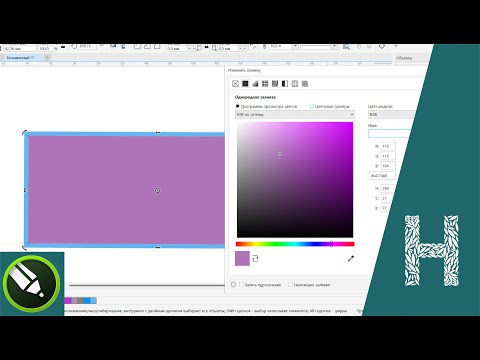
Task: Toggle the 'Залить подсеченные' checkbox
Action: 241,285
